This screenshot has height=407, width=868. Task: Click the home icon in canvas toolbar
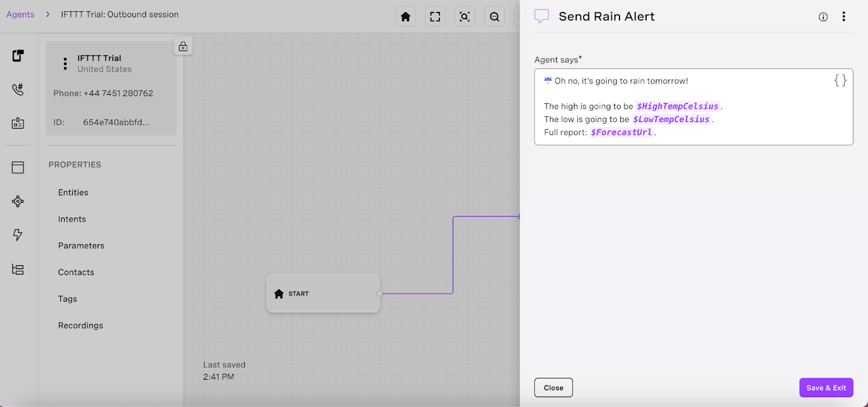(x=405, y=17)
